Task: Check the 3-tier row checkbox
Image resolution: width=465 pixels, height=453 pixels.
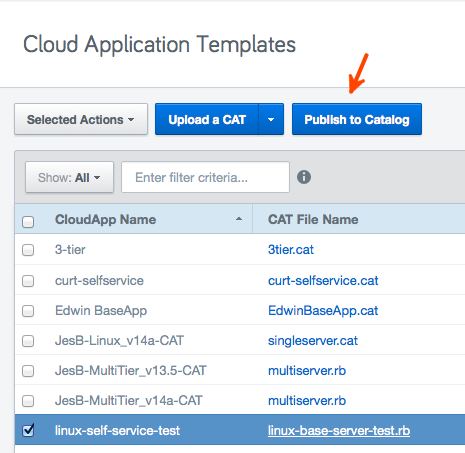Action: pyautogui.click(x=28, y=250)
